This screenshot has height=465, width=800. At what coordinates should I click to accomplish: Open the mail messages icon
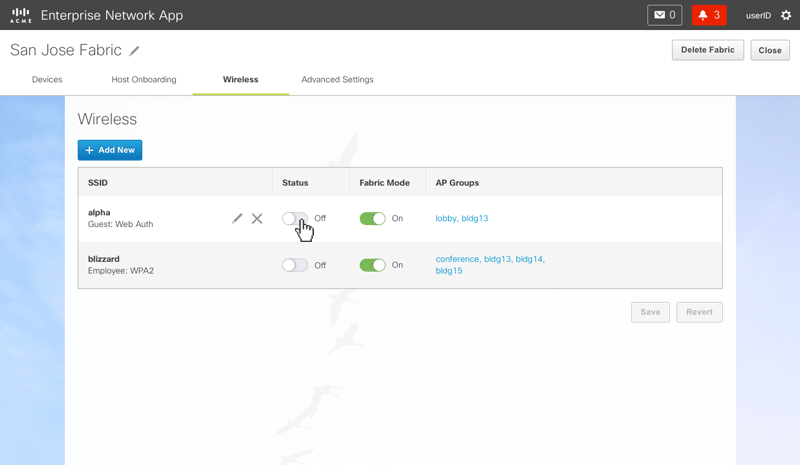pos(665,15)
